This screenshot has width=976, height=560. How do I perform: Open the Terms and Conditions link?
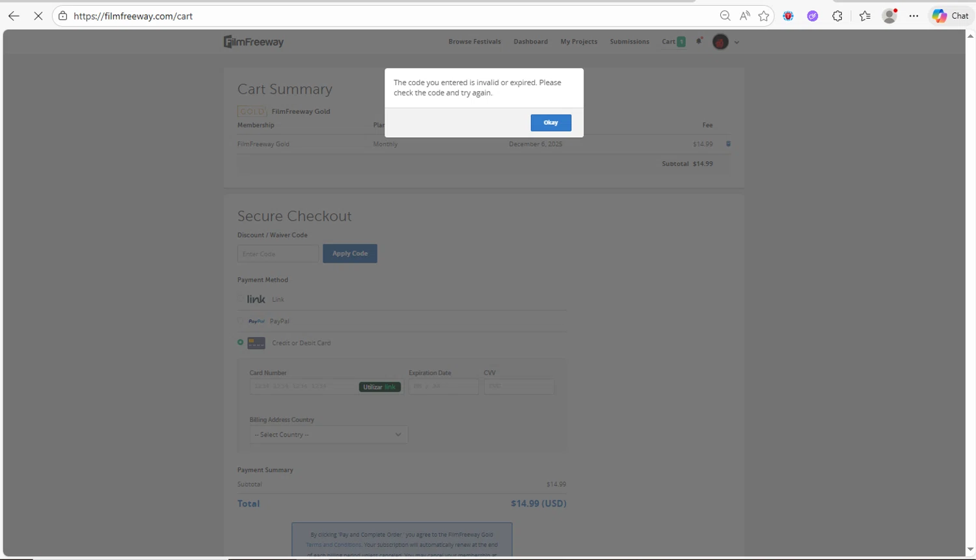pyautogui.click(x=333, y=545)
